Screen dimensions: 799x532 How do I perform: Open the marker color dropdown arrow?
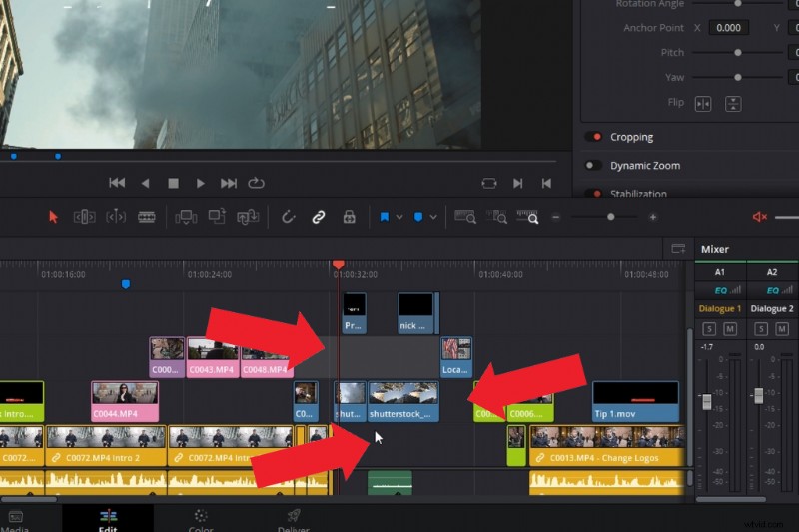point(433,217)
